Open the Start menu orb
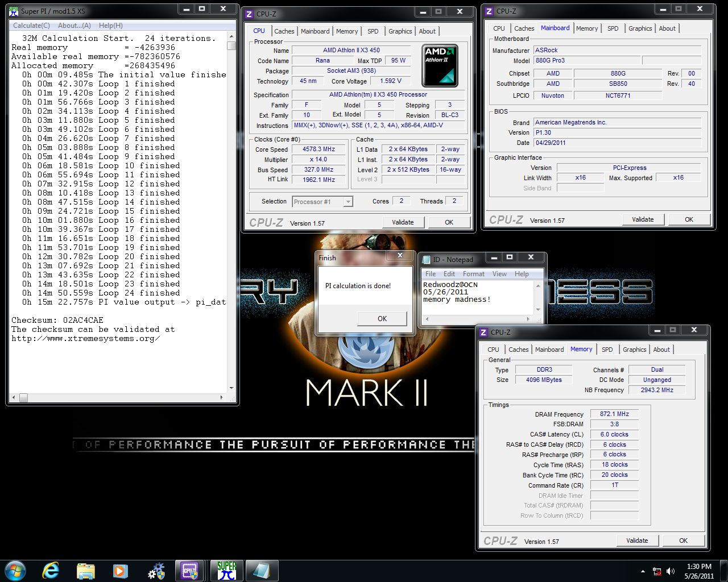The width and height of the screenshot is (728, 582). 15,570
